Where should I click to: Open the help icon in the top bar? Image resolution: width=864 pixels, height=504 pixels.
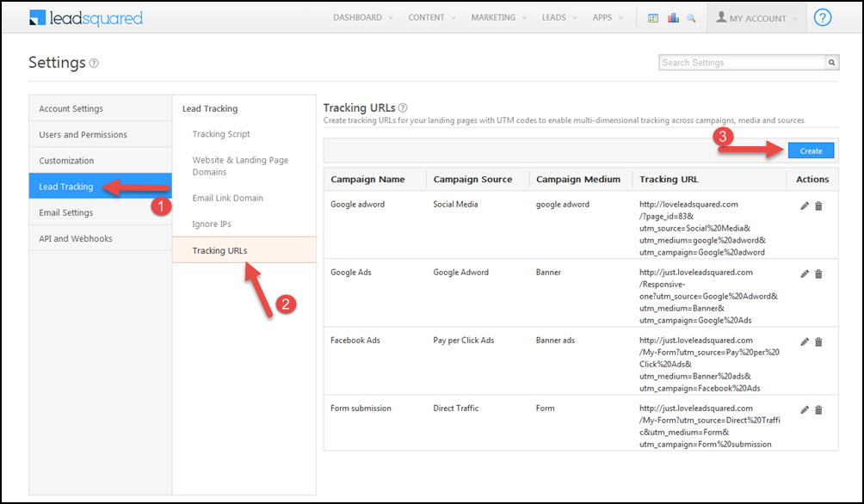(x=822, y=17)
